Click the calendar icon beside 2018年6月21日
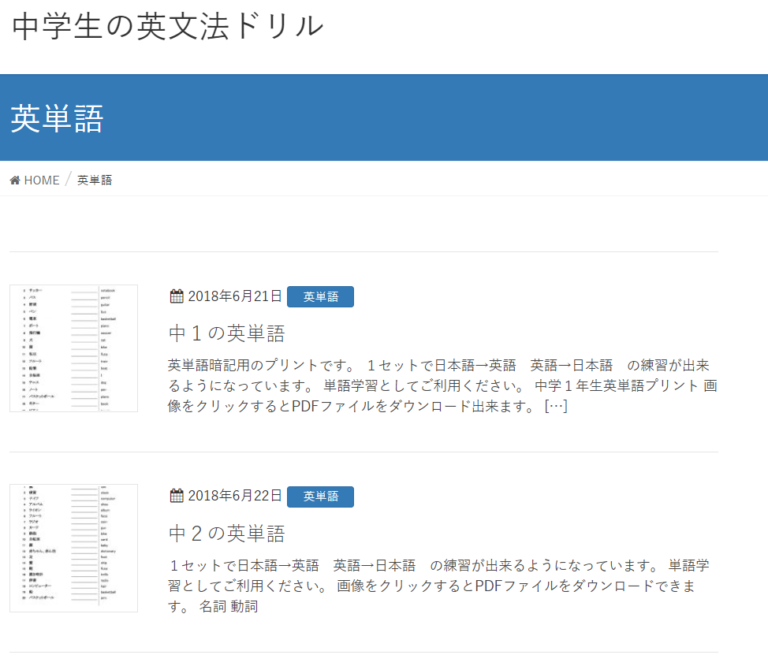 click(x=176, y=296)
